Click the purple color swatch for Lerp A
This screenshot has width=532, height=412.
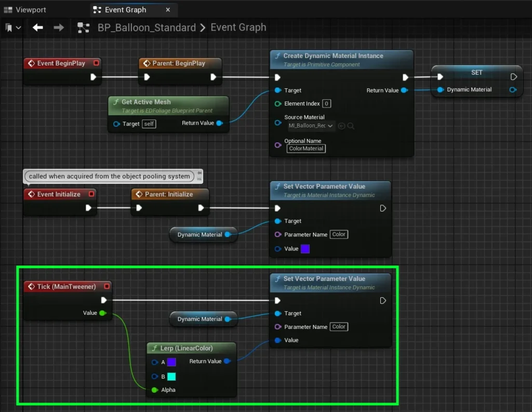pos(171,362)
